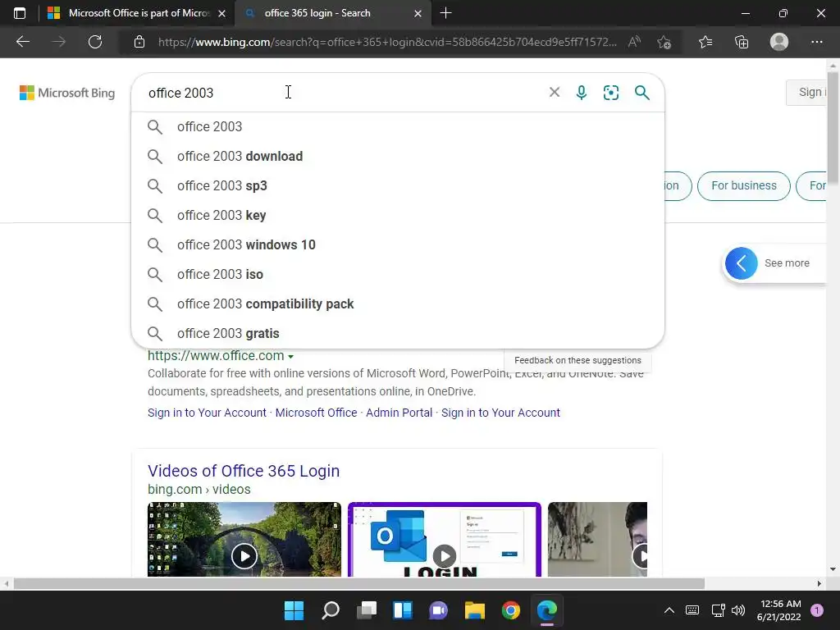840x630 pixels.
Task: Choose suggestion 'office 2003 iso'
Action: [398, 274]
